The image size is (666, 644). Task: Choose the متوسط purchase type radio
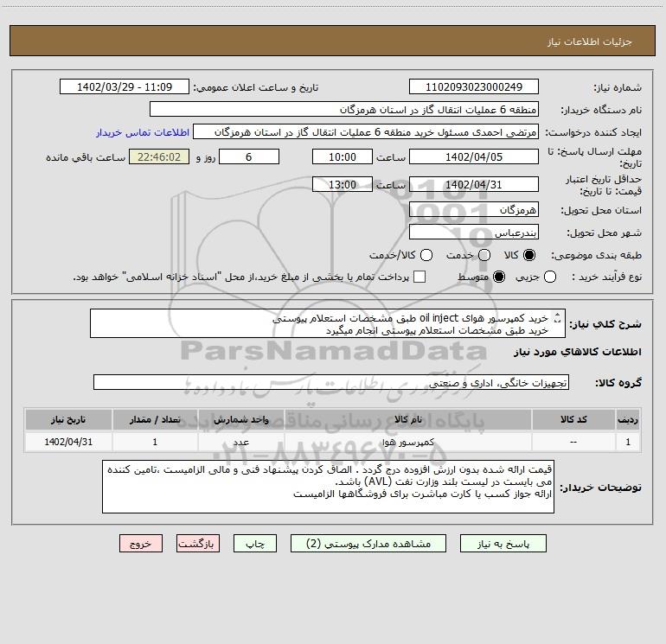pyautogui.click(x=499, y=277)
